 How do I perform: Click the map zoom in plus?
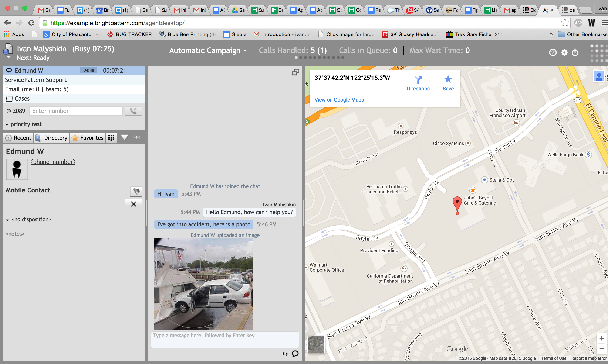pos(602,339)
